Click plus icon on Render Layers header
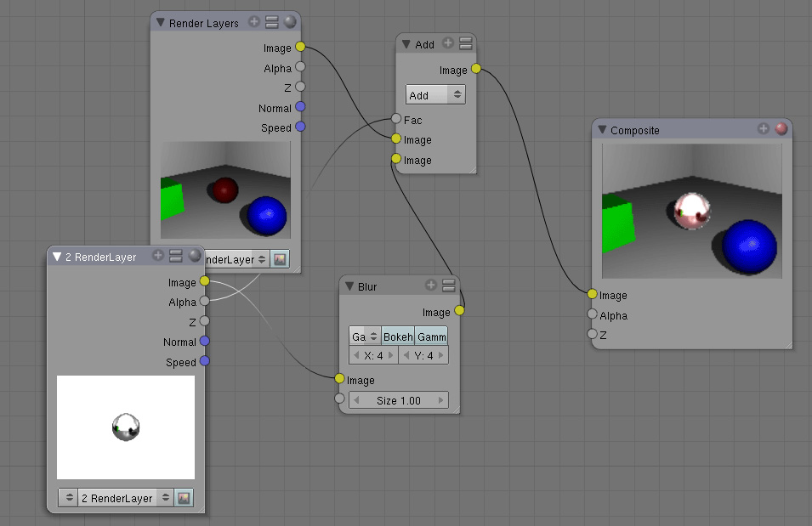 [253, 22]
